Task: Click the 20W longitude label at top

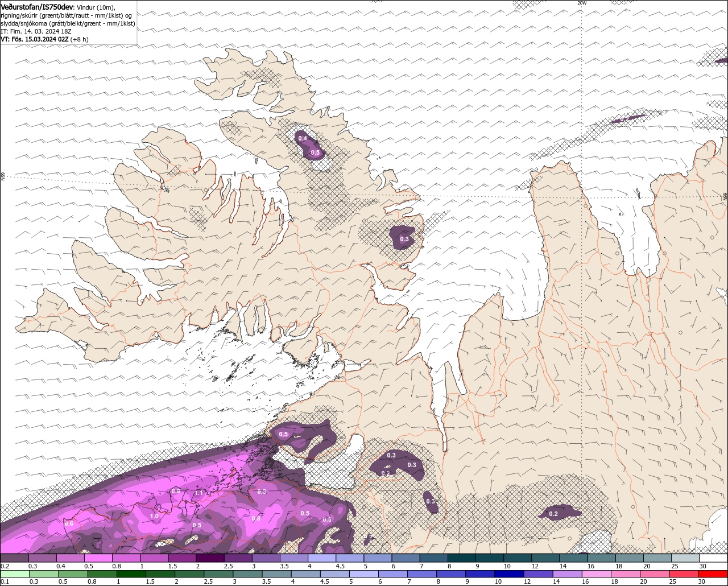Action: tap(581, 3)
